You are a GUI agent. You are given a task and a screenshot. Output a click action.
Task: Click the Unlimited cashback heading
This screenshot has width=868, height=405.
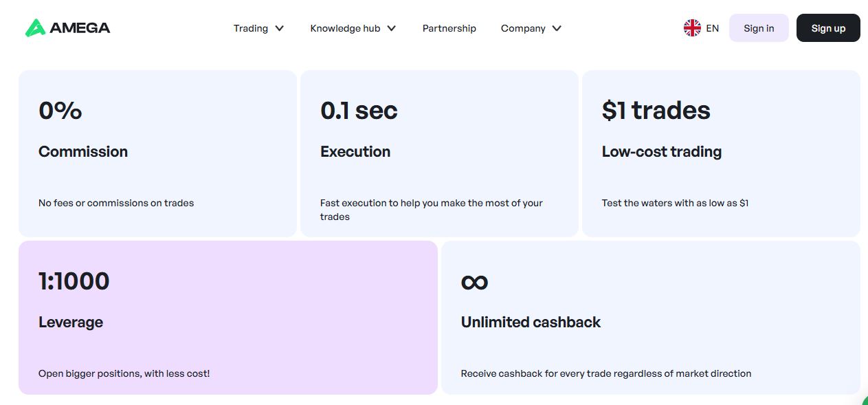pyautogui.click(x=531, y=322)
